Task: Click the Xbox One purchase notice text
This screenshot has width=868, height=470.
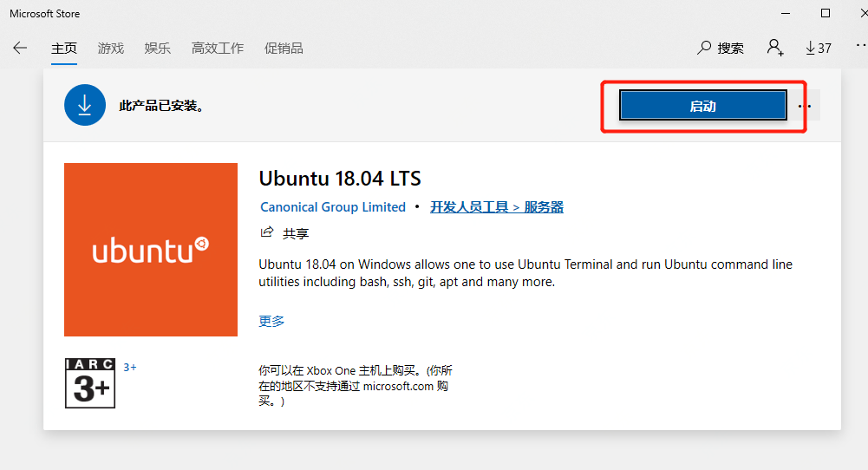Action: pyautogui.click(x=356, y=386)
